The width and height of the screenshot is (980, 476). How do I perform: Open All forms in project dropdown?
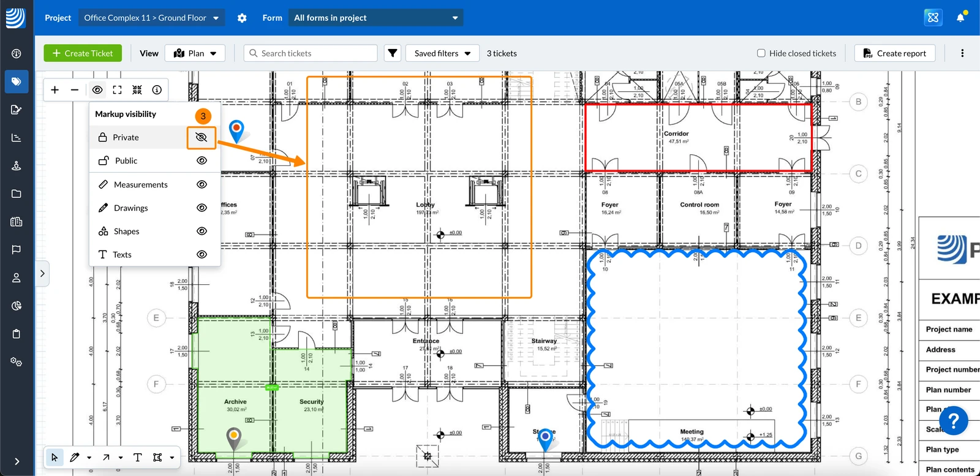click(375, 18)
